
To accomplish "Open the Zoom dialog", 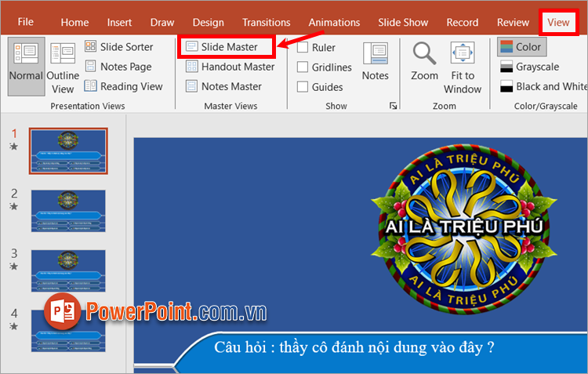I will [x=424, y=61].
